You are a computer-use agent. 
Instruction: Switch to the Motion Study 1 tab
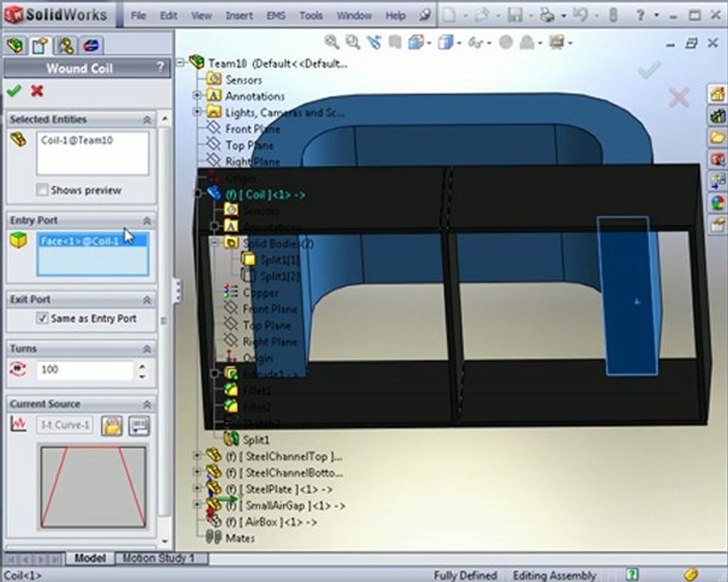(x=160, y=558)
